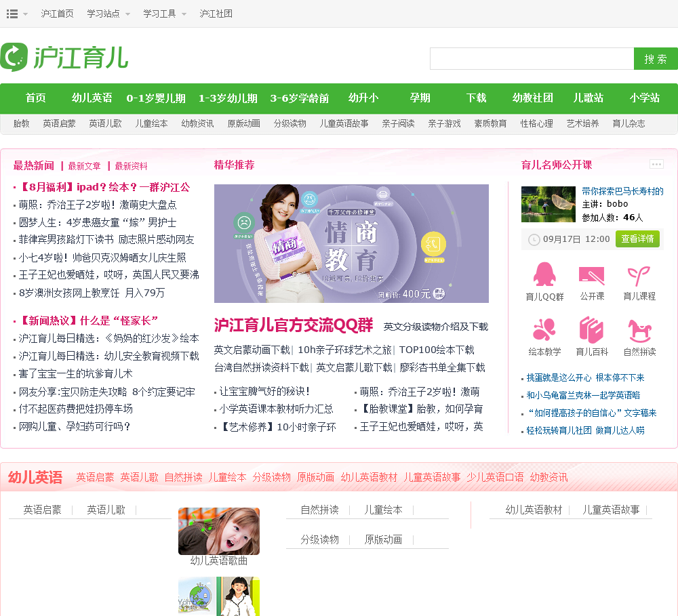Select 3-6岁学龄前 in navigation
This screenshot has width=678, height=616.
(299, 98)
